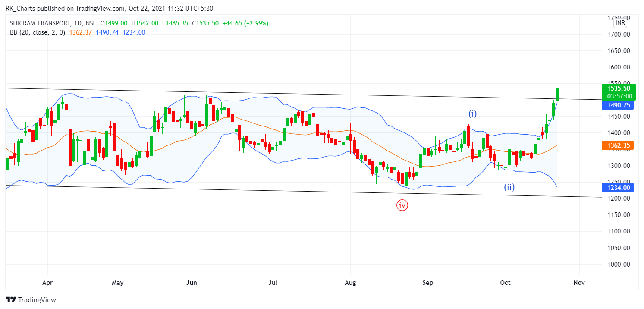
Task: Click the red circled iv wave label
Action: (402, 205)
